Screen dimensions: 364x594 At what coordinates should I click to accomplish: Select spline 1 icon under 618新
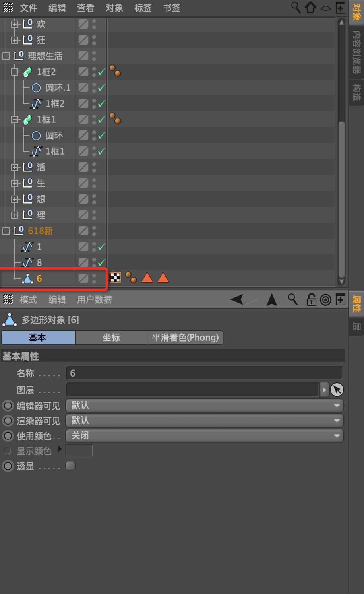click(x=27, y=247)
